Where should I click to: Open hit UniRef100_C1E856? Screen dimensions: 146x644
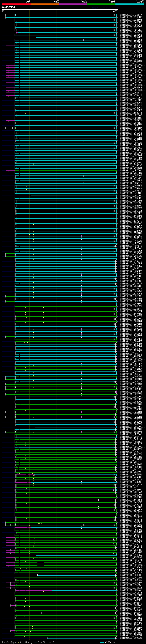click(131, 20)
